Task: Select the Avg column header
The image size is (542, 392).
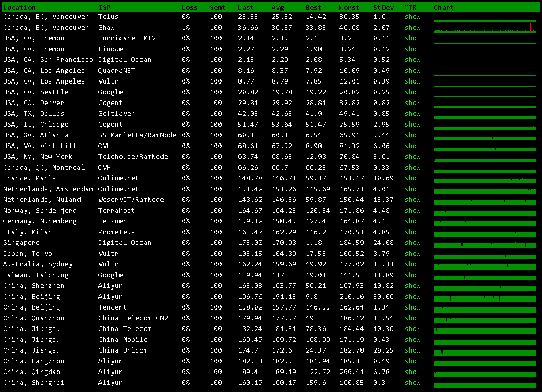Action: pyautogui.click(x=277, y=7)
